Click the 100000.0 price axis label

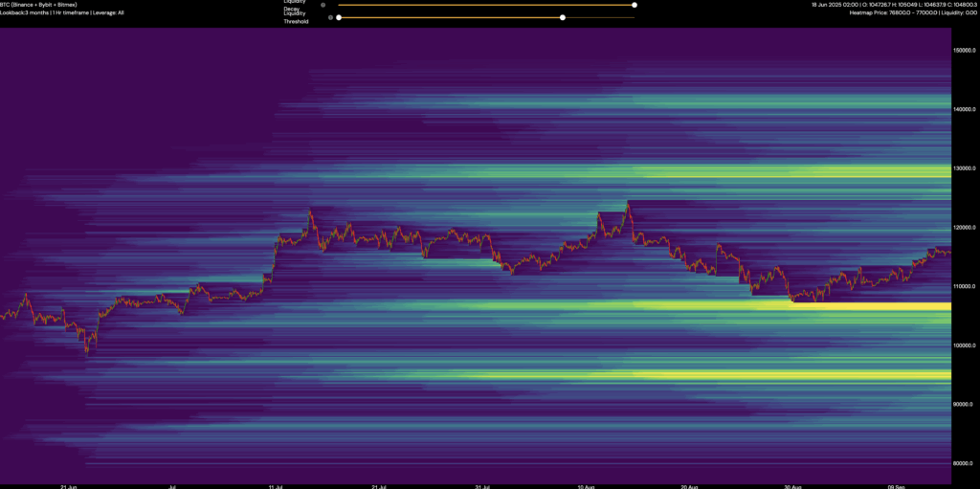(963, 345)
